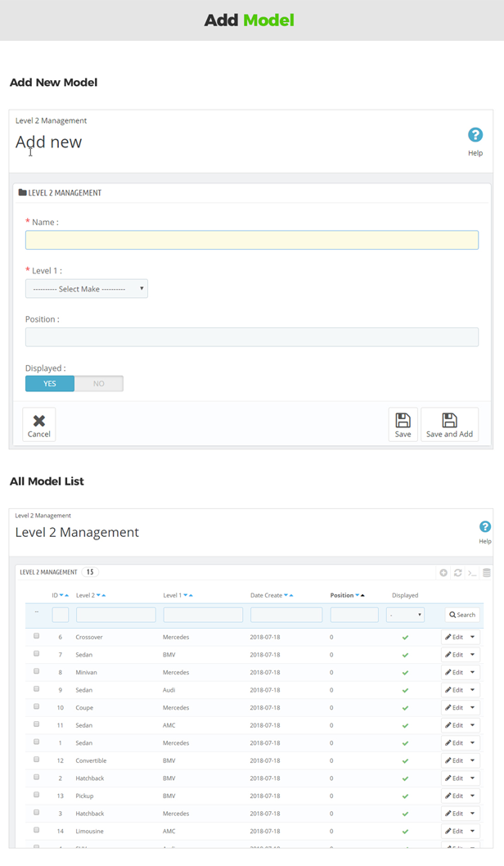
Task: Click the Name input field
Action: [x=252, y=240]
